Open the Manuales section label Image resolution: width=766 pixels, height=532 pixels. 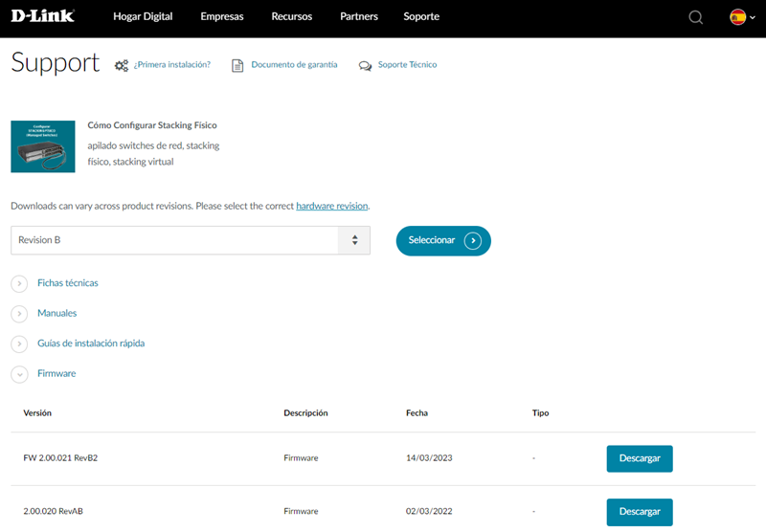pos(57,313)
